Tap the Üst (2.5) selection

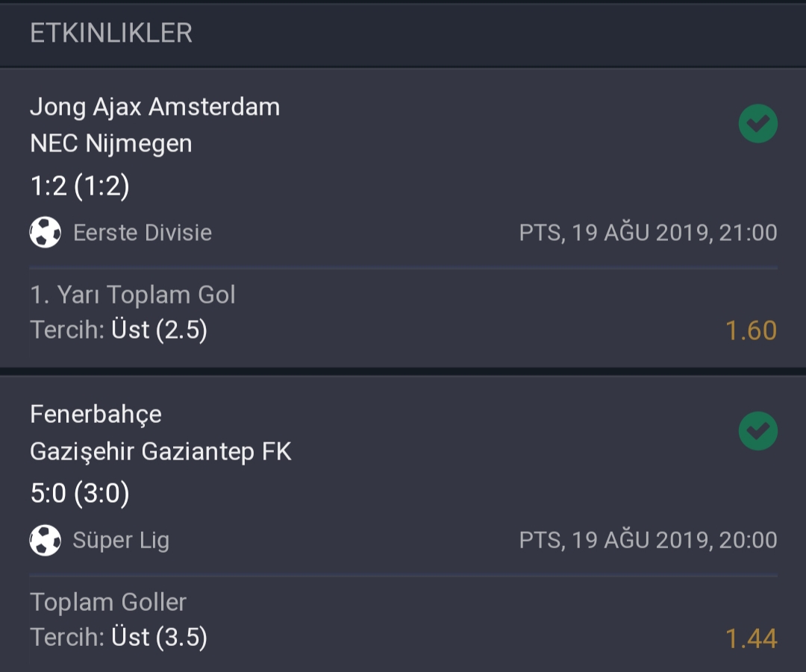[x=160, y=330]
